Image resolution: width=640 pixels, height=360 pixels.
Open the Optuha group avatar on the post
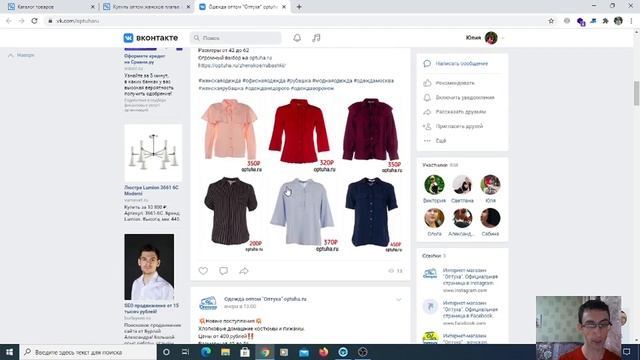(x=208, y=303)
